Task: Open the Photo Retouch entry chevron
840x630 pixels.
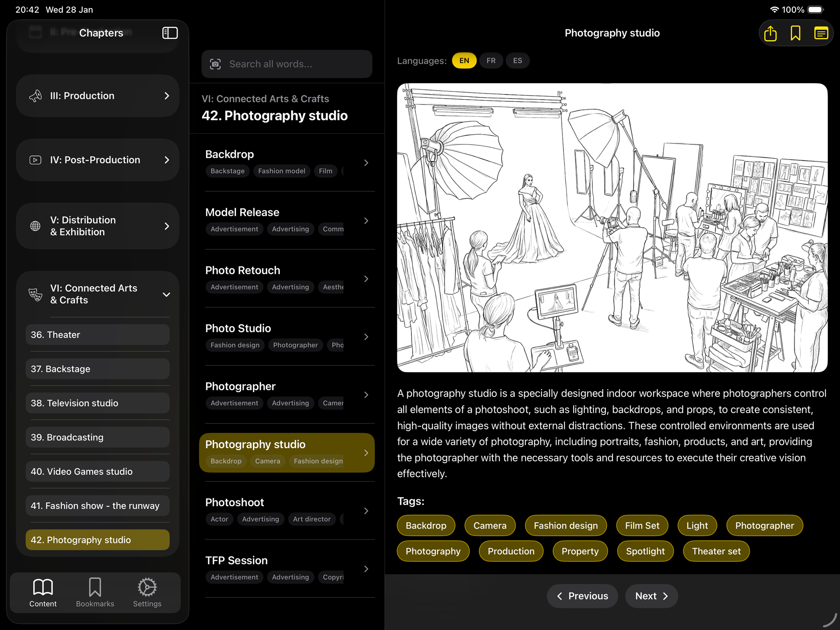Action: pyautogui.click(x=366, y=279)
